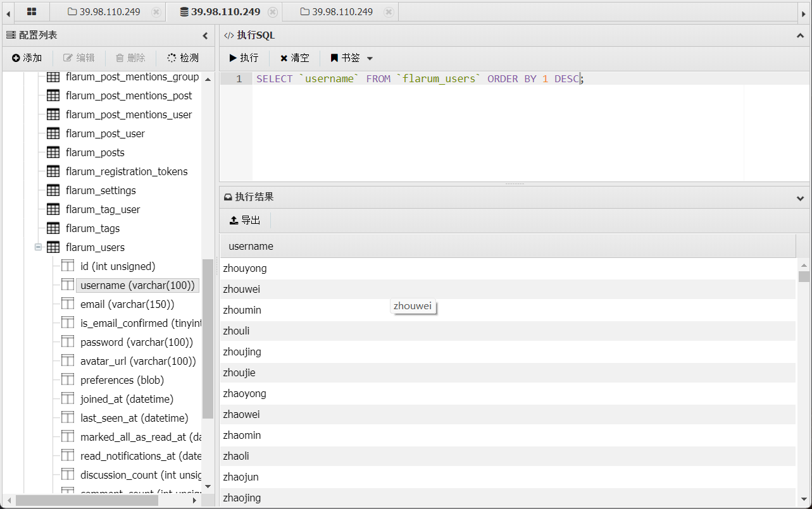Select the joined_at (datetime) column

[127, 399]
